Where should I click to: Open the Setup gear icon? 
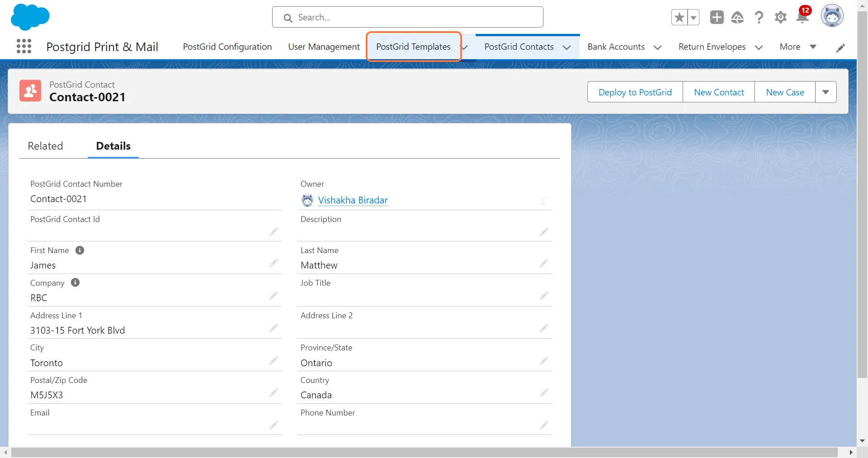point(780,18)
